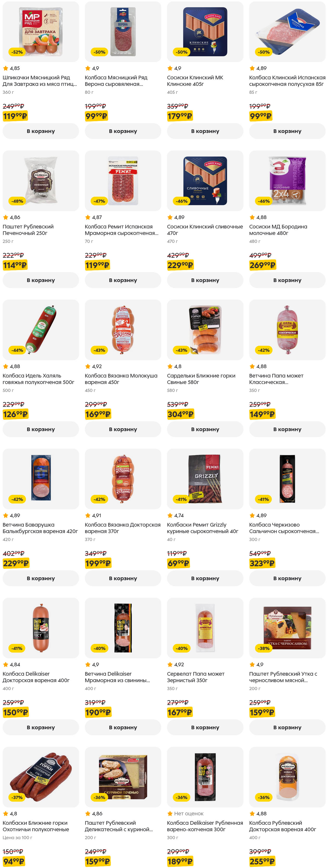Open Колбаса Клинский Испанская product image
Image resolution: width=329 pixels, height=868 pixels.
287,32
